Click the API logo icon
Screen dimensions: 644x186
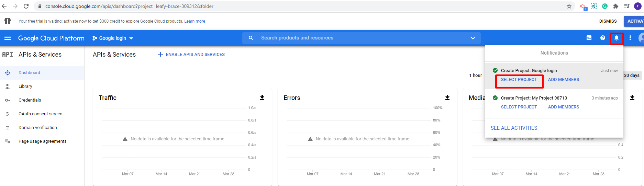coord(8,55)
